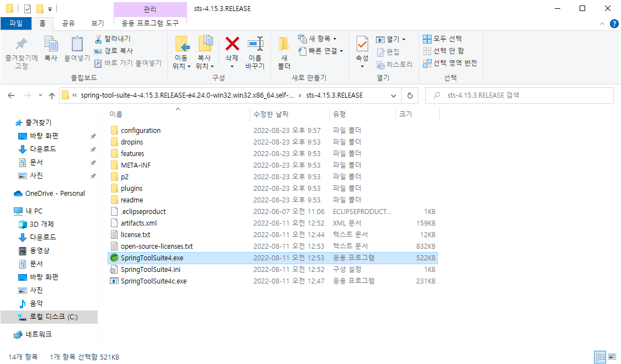Click Invert selection (선택 영역 반전)
Image resolution: width=621 pixels, height=364 pixels.
point(450,63)
